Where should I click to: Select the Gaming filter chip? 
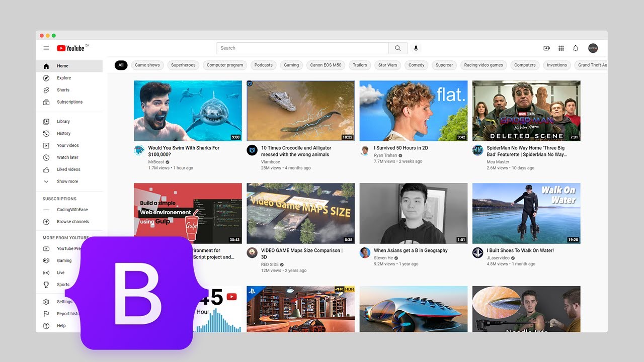pyautogui.click(x=291, y=65)
